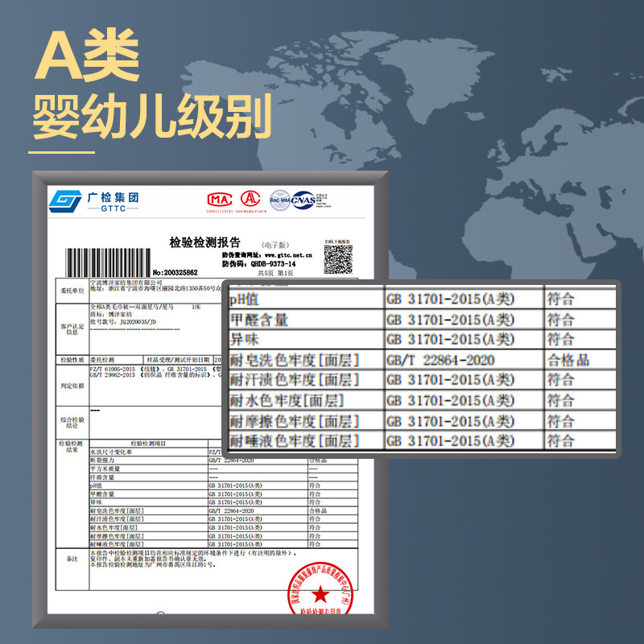The width and height of the screenshot is (644, 644).
Task: Click '耐皂洗色牢度[面层]' in the enlarged inset
Action: pyautogui.click(x=294, y=360)
